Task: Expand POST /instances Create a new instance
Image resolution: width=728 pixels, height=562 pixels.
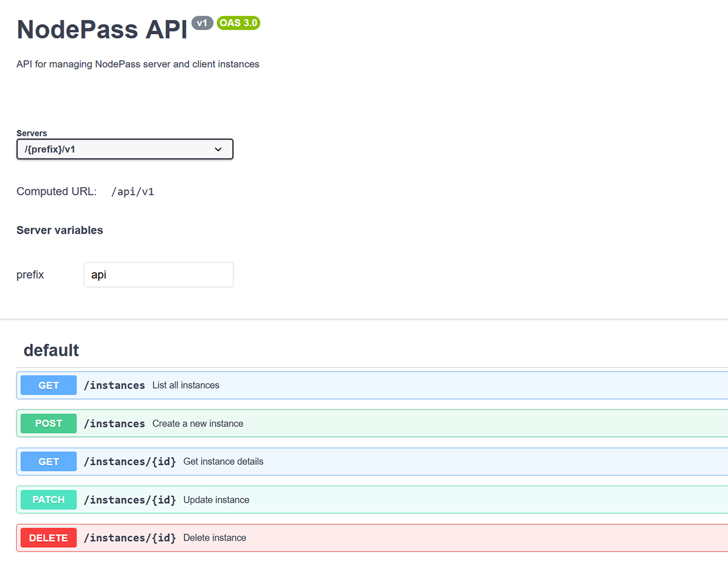Action: pos(384,424)
